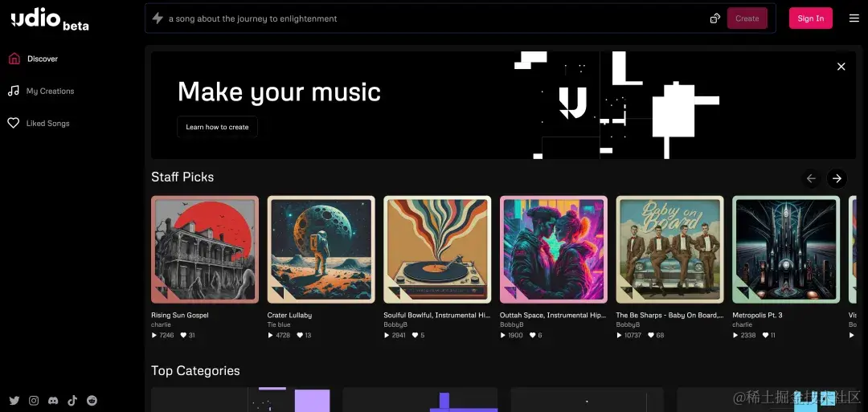Viewport: 868px width, 412px height.
Task: Click the Make your music headline
Action: pyautogui.click(x=279, y=92)
